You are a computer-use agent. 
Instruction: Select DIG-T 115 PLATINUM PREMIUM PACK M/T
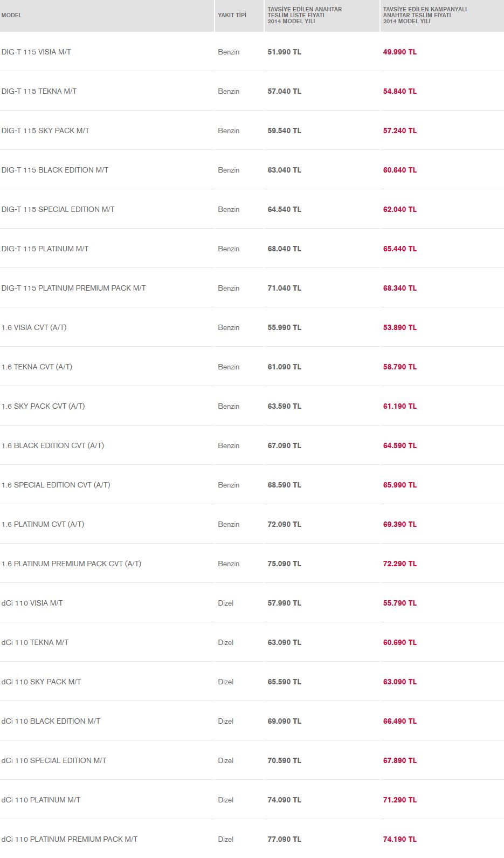[x=73, y=288]
